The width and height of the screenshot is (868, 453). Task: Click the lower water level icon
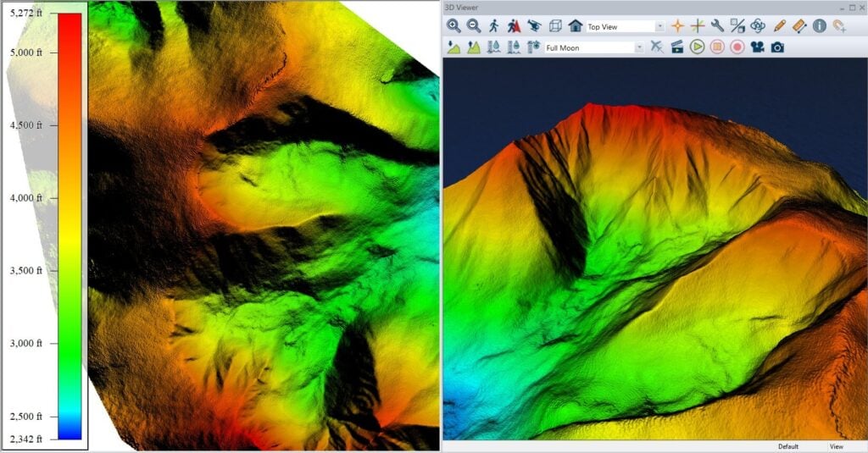[x=494, y=47]
